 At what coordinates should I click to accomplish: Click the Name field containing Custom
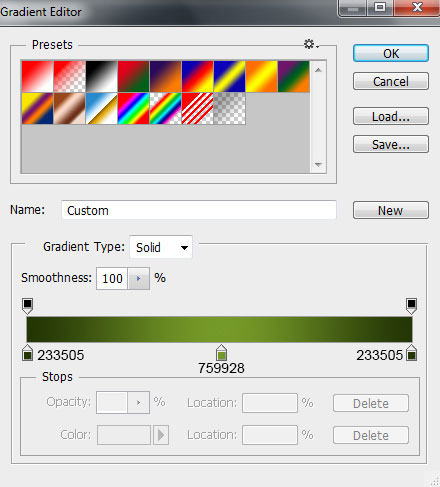tap(199, 210)
